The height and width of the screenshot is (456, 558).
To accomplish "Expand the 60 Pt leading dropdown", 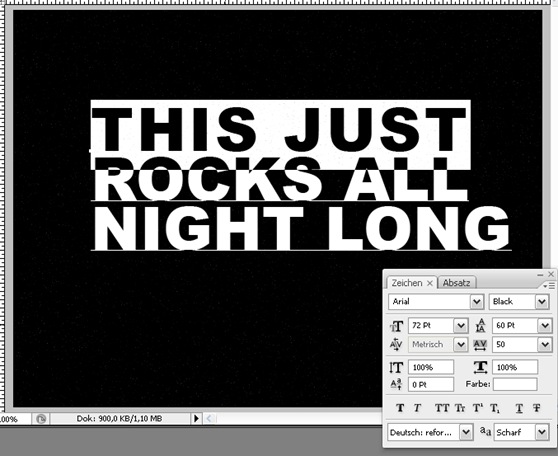I will coord(545,325).
